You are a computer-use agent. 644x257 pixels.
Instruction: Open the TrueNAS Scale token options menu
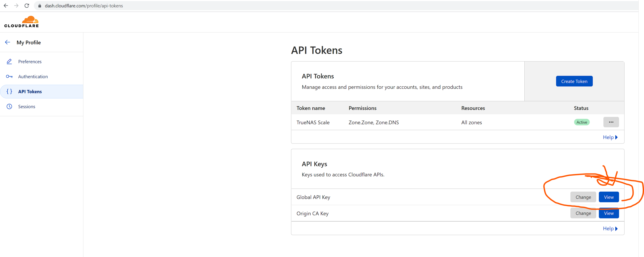pos(611,122)
